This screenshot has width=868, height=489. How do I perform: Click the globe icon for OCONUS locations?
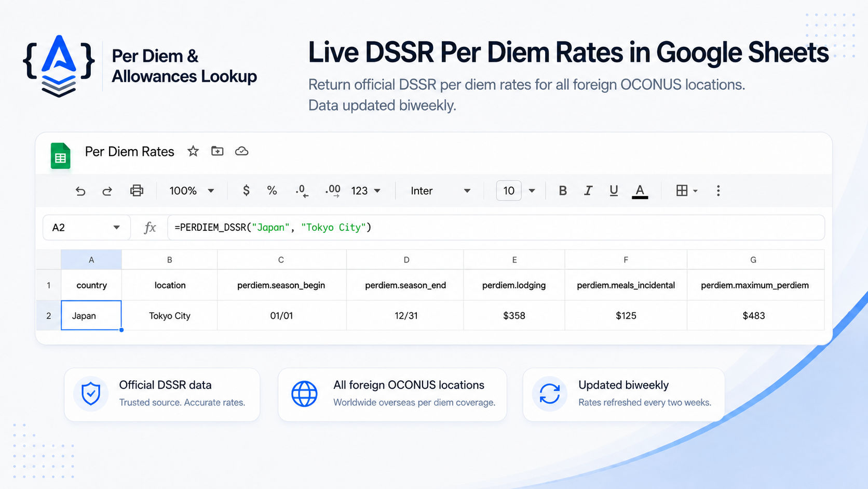point(304,394)
